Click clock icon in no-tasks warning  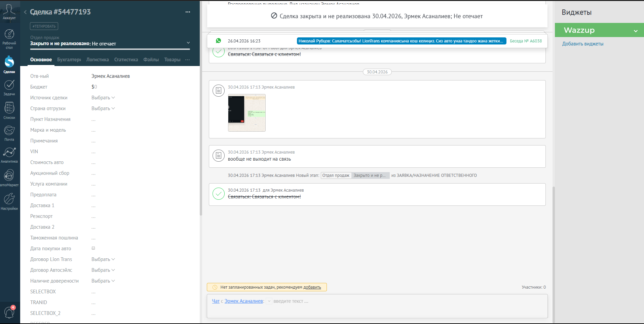tap(215, 287)
